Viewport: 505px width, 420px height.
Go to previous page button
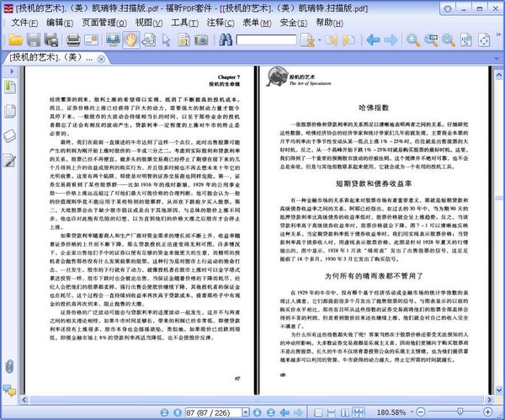178,412
